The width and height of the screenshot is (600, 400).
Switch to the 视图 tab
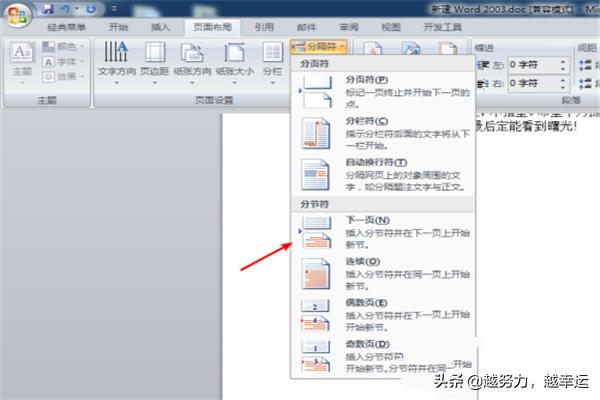click(x=391, y=27)
